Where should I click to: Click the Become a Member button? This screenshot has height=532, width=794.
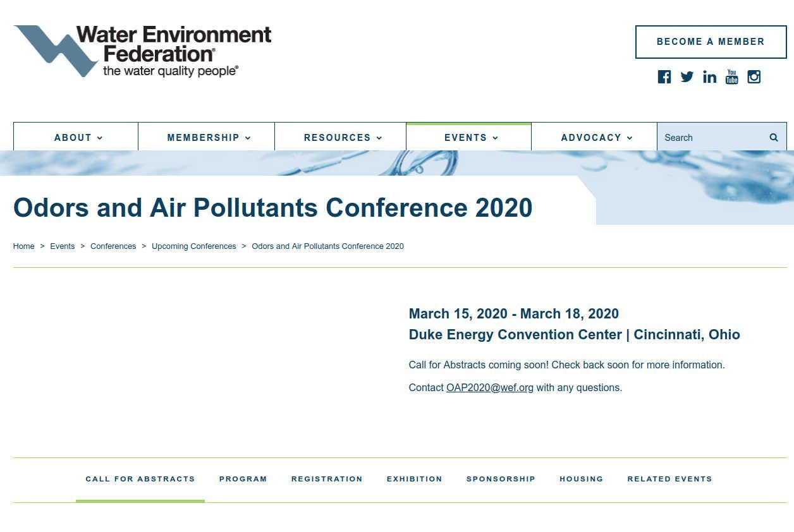point(711,42)
